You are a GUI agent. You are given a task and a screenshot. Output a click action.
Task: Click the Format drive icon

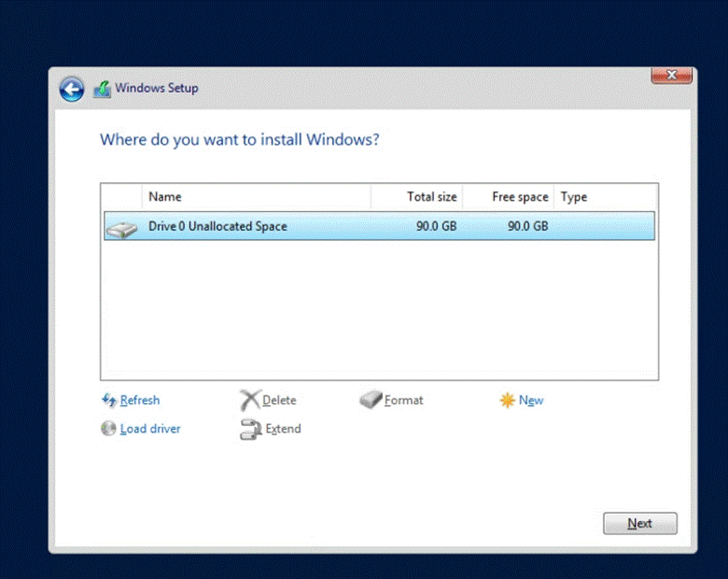[371, 400]
